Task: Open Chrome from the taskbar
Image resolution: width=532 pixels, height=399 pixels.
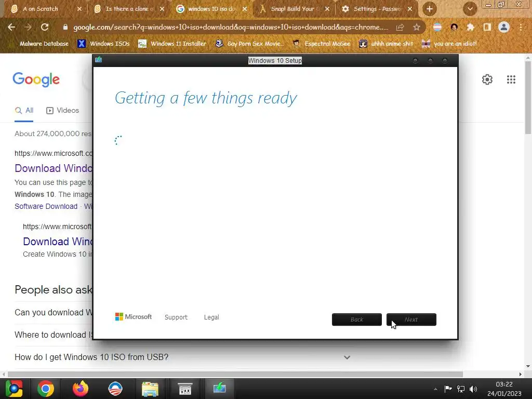Action: [46, 389]
